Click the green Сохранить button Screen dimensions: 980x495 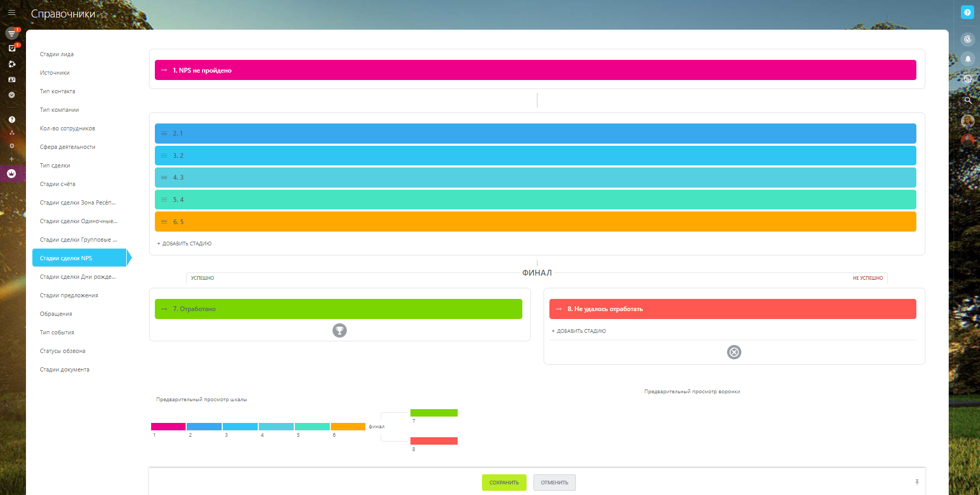(504, 482)
